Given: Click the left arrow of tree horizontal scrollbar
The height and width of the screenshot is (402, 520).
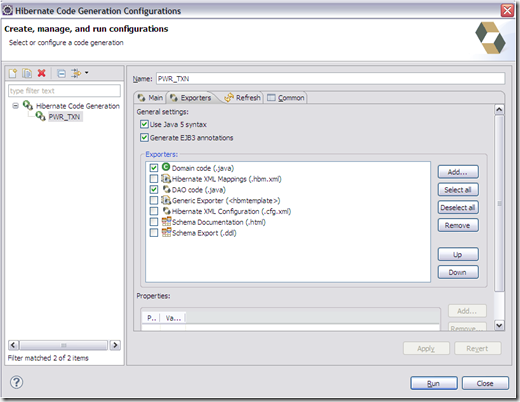Looking at the screenshot, I should tap(13, 345).
